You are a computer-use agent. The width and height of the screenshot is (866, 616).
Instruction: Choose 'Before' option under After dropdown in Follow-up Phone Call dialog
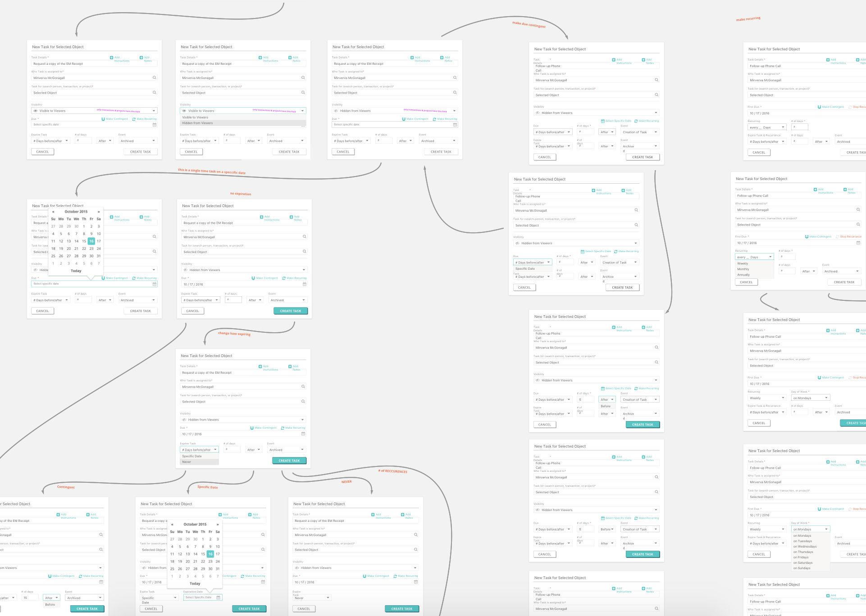coord(607,406)
